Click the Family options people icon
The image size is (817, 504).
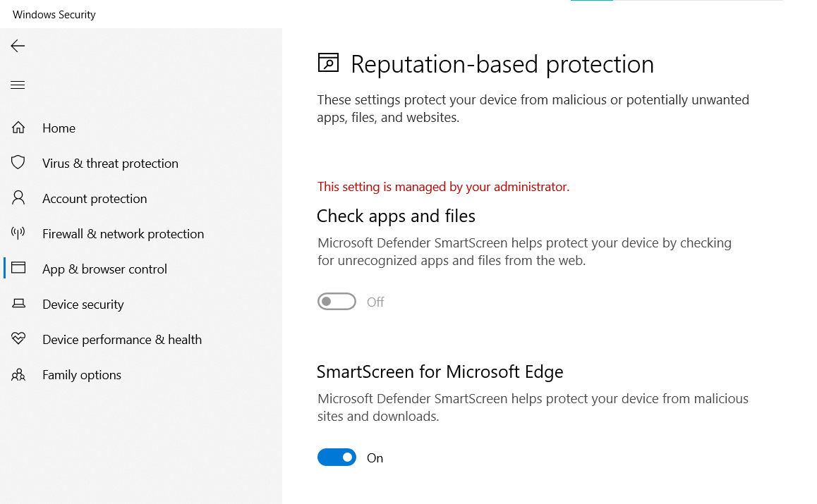point(18,374)
